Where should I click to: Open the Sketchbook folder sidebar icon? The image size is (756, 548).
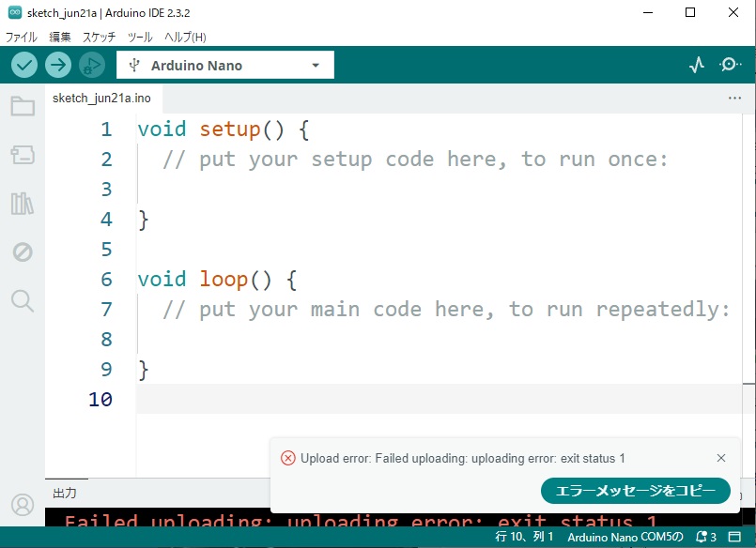tap(23, 106)
